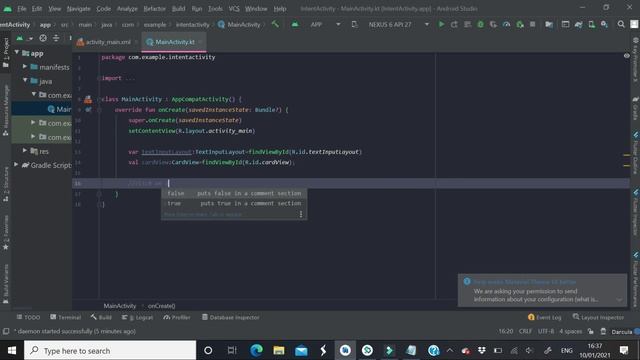Toggle the Build Variants side button
The height and width of the screenshot is (360, 640).
pyautogui.click(x=6, y=284)
